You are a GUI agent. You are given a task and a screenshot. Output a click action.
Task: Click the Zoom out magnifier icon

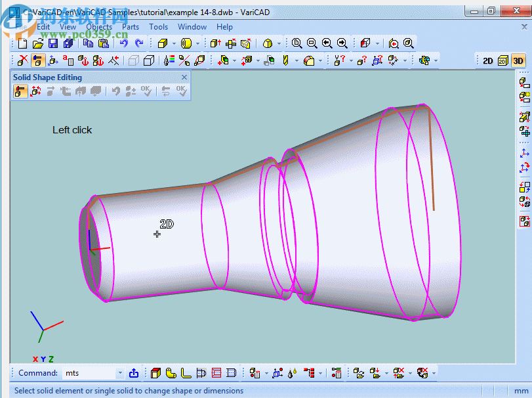[312, 43]
